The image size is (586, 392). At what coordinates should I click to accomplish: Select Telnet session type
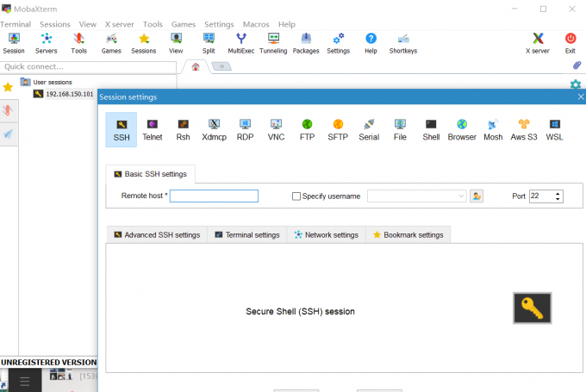pyautogui.click(x=153, y=130)
